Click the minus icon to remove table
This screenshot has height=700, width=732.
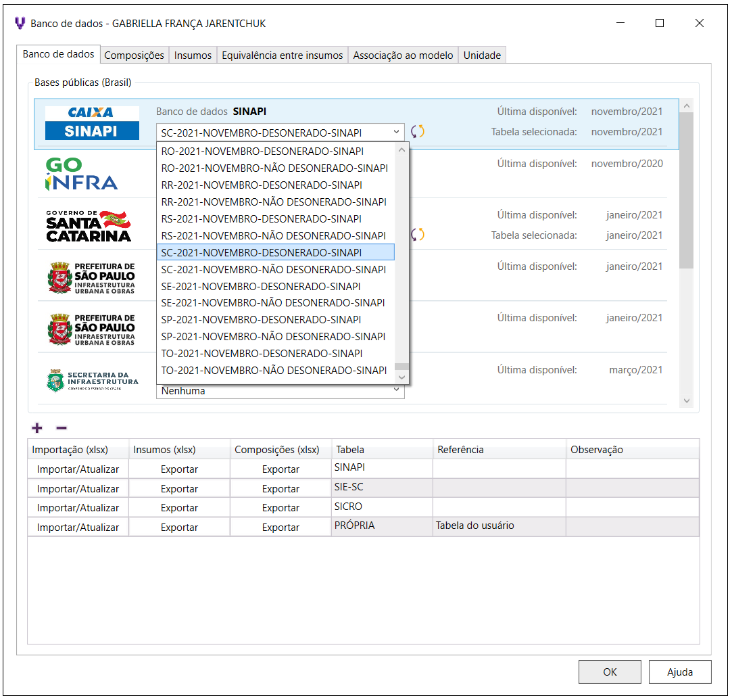(x=61, y=427)
